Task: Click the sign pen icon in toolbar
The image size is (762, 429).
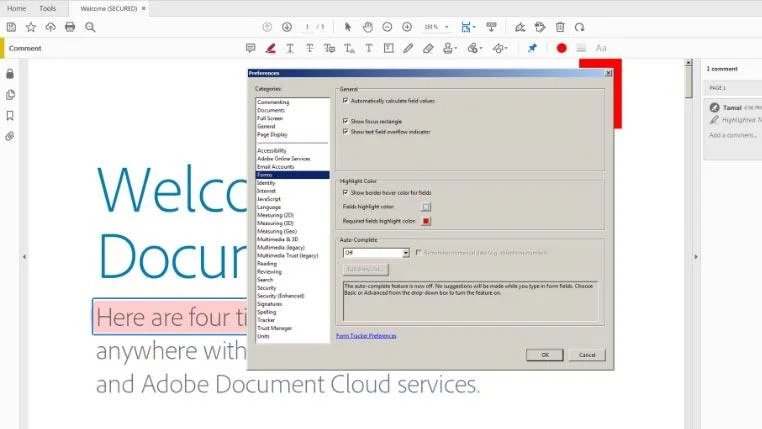Action: pos(520,27)
